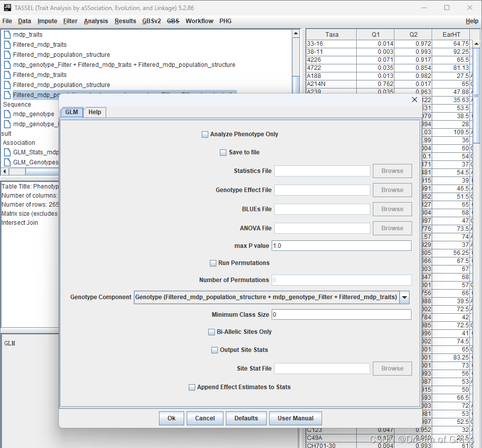Open the Results menu
The image size is (482, 448).
pos(125,21)
